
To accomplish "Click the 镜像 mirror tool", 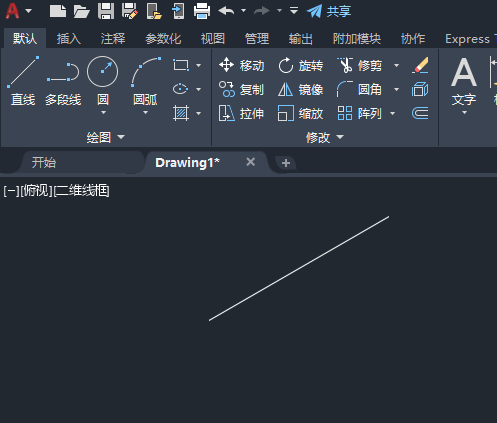I will (300, 89).
